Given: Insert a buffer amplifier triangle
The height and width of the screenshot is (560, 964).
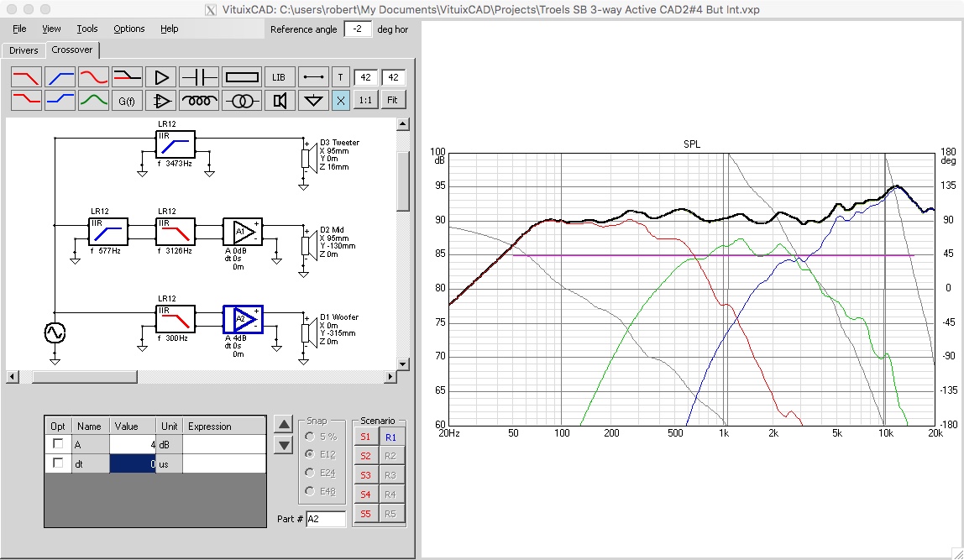Looking at the screenshot, I should click(x=161, y=77).
